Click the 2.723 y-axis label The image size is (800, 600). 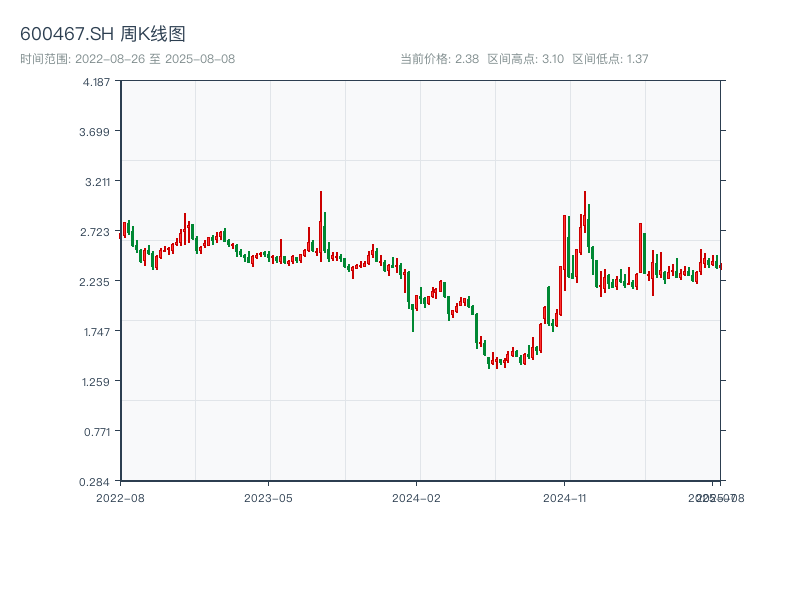pos(96,232)
